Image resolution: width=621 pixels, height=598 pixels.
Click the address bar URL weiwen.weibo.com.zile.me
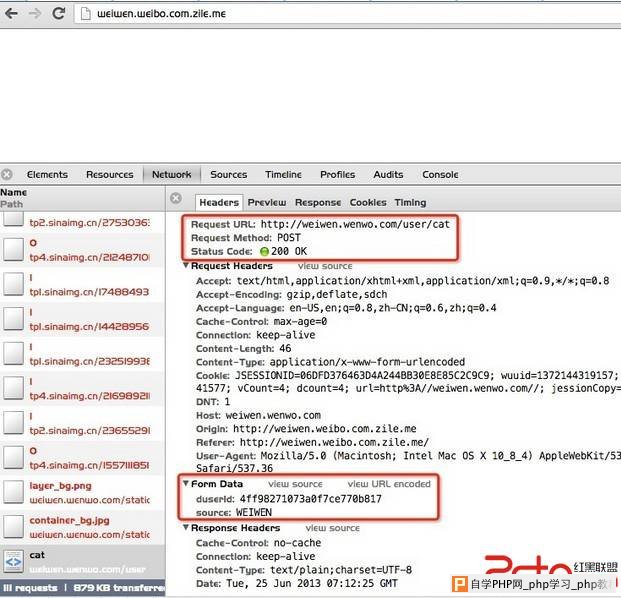tap(161, 14)
